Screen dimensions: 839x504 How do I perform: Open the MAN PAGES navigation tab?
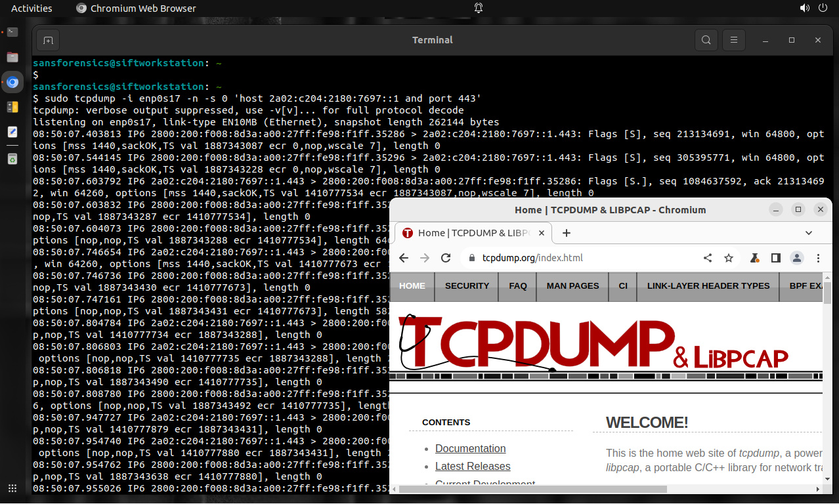pos(573,286)
